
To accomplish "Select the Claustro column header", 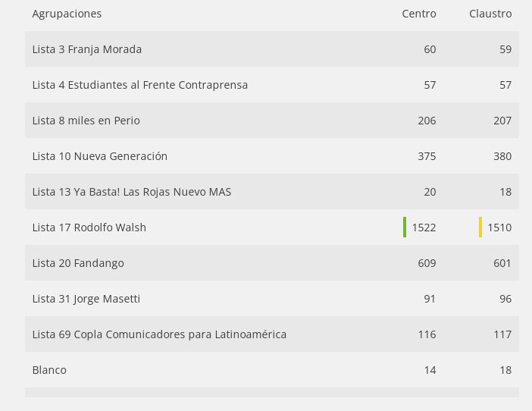I will pyautogui.click(x=490, y=14).
